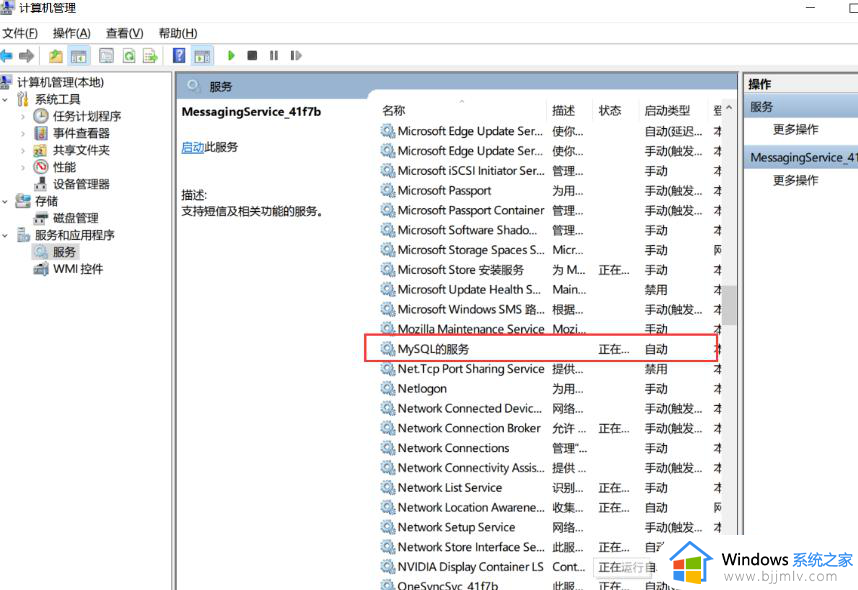Select 事件查看器 in tree

81,133
